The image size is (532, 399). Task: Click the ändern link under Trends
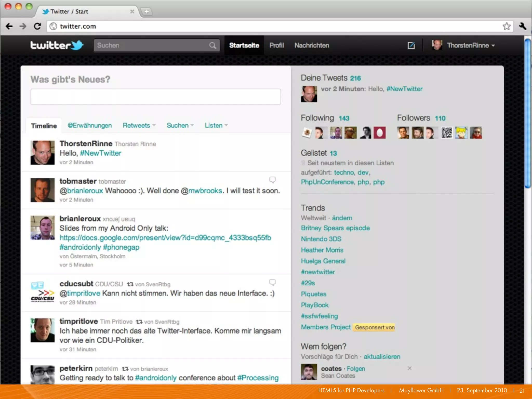(x=342, y=218)
